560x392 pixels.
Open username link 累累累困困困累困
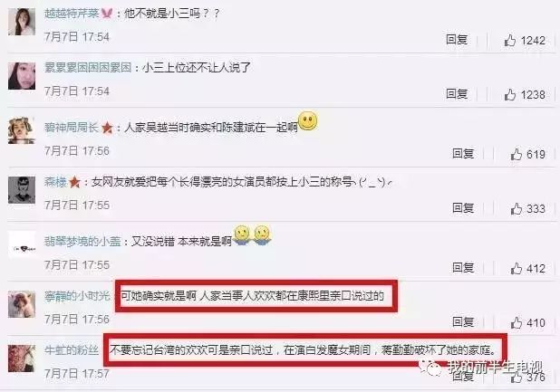(88, 67)
